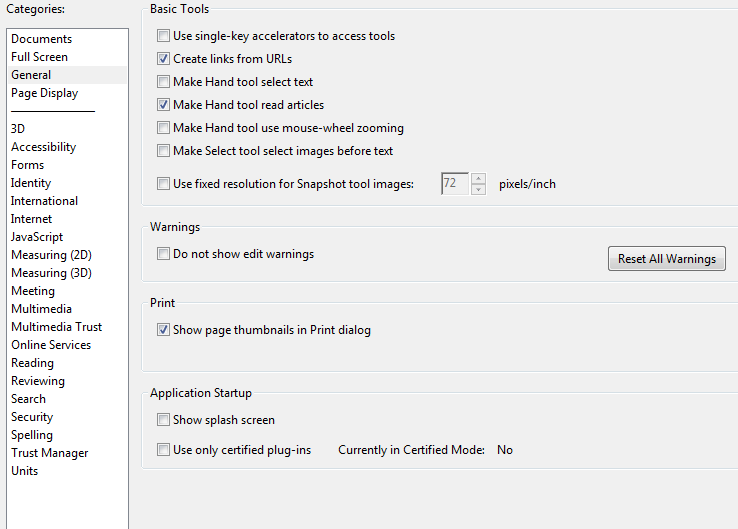
Task: Click the pixels/inch resolution field
Action: click(455, 184)
